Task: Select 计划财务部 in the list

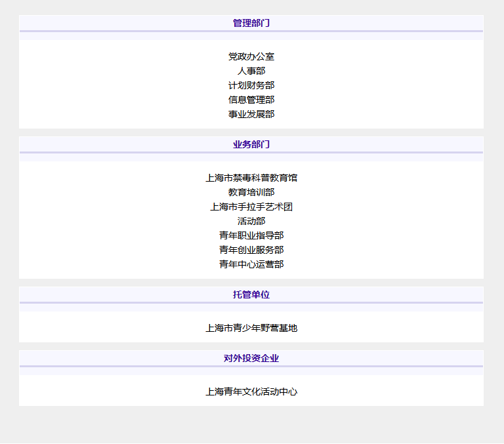Action: (x=251, y=85)
